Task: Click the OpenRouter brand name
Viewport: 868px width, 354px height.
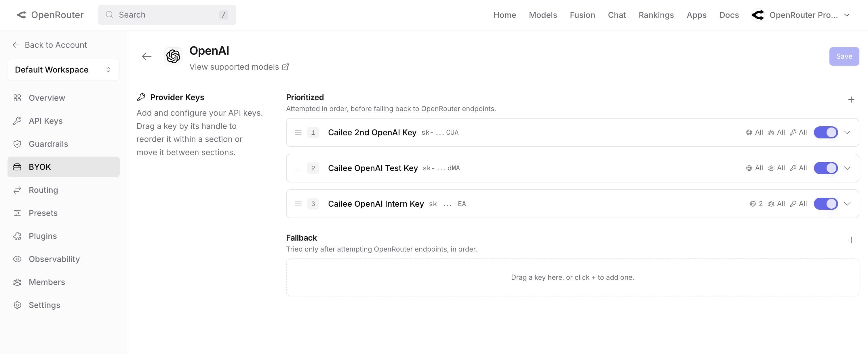Action: click(57, 15)
